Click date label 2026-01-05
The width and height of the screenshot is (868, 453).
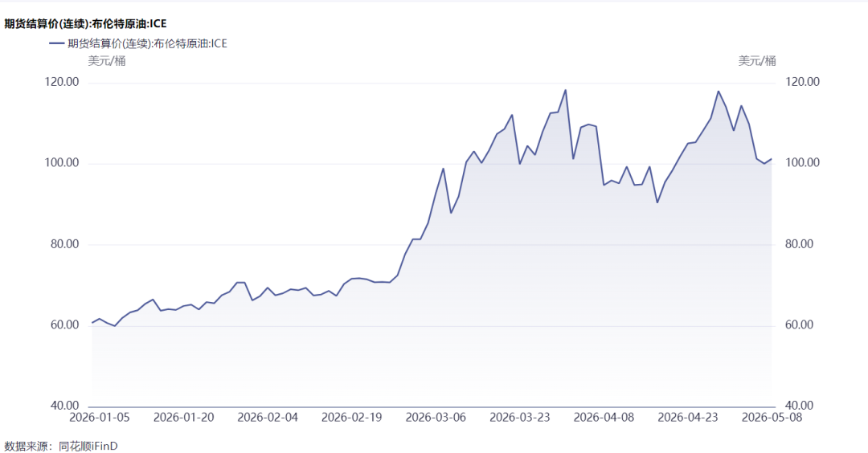[x=99, y=418]
